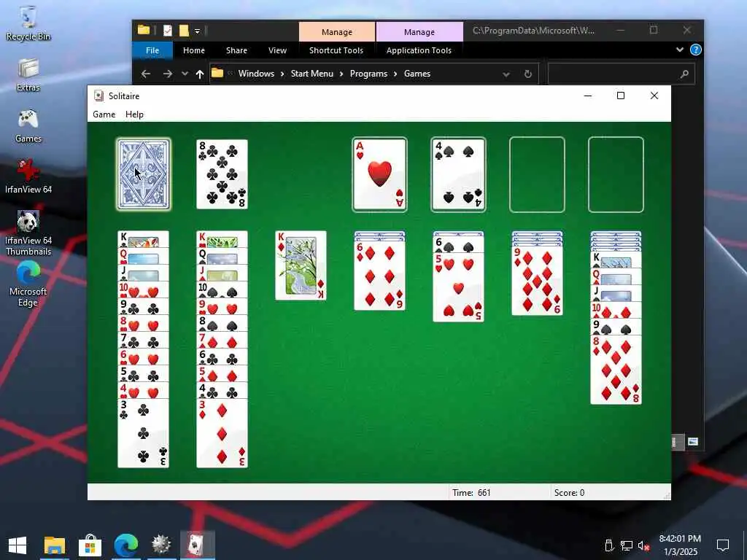The width and height of the screenshot is (747, 560).
Task: Expand the address bar history dropdown
Action: (506, 74)
